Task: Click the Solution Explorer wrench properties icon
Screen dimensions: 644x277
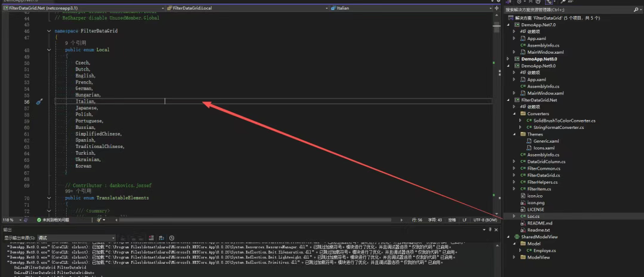Action: (562, 2)
